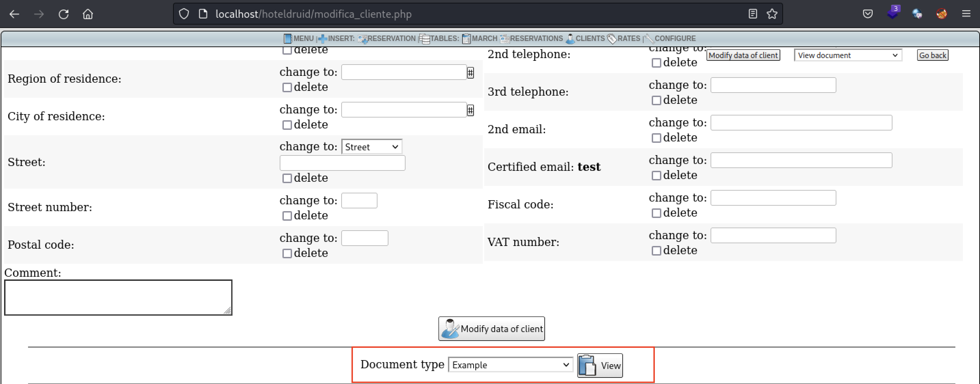Open the MENU item in top bar
This screenshot has height=384, width=980.
click(x=303, y=38)
